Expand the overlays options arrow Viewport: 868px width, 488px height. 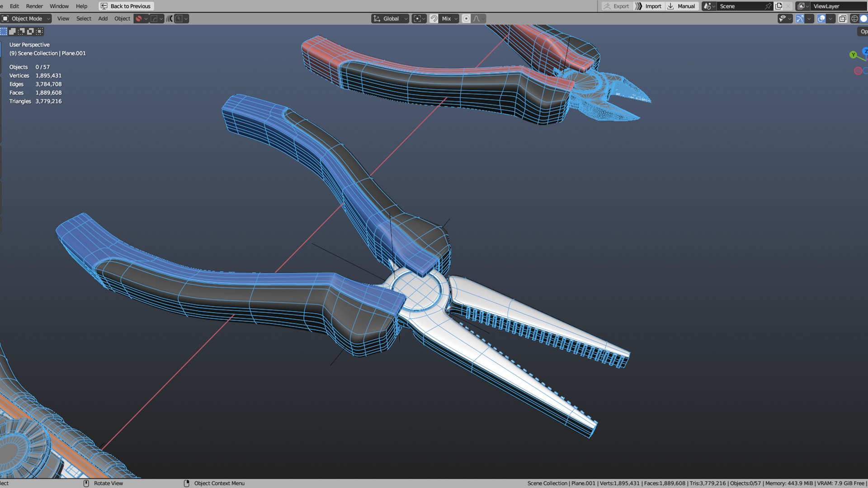pyautogui.click(x=830, y=19)
